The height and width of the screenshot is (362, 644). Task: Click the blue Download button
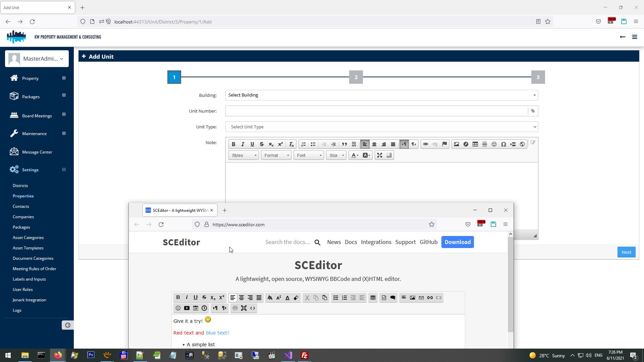tap(457, 242)
